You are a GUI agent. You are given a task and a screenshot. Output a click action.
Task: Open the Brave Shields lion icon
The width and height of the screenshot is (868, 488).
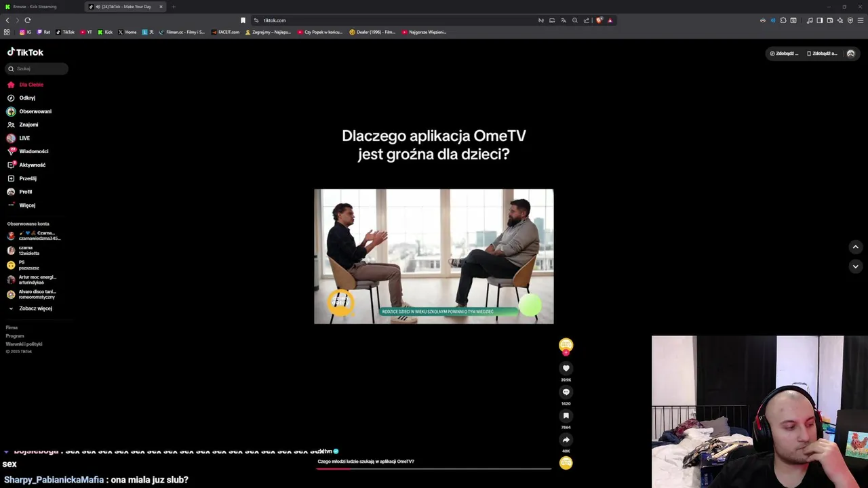coord(599,20)
